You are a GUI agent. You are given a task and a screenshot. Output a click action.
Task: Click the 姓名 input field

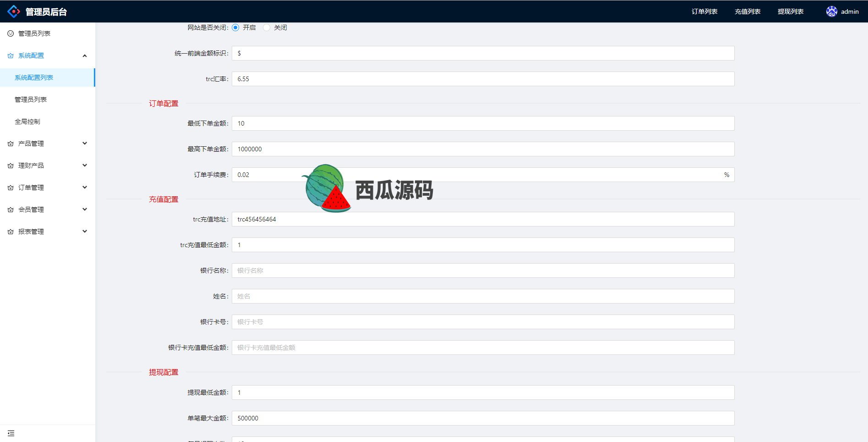[x=483, y=296]
